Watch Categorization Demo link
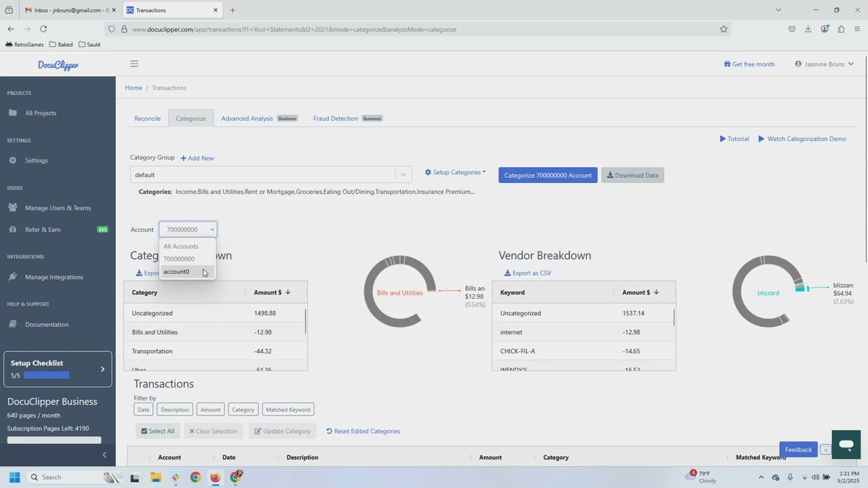868x488 pixels. click(802, 139)
